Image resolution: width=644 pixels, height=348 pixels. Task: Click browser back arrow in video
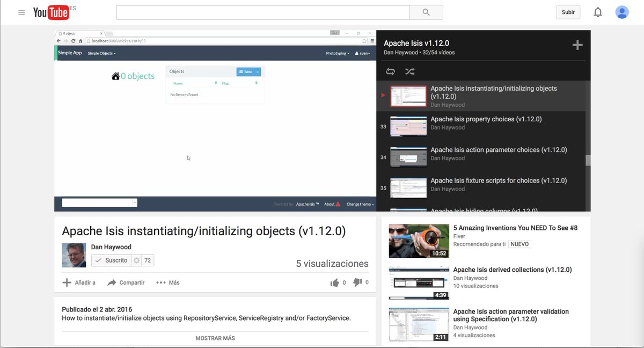tap(59, 41)
